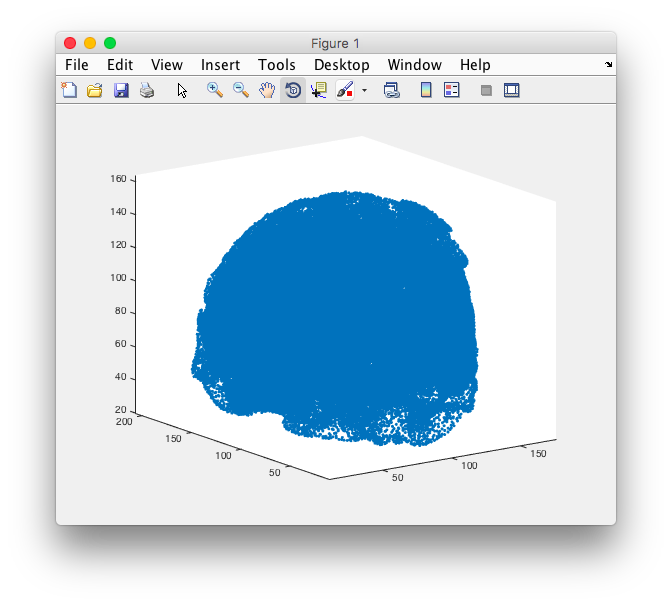
Task: Select the Pan hand tool
Action: pos(267,90)
